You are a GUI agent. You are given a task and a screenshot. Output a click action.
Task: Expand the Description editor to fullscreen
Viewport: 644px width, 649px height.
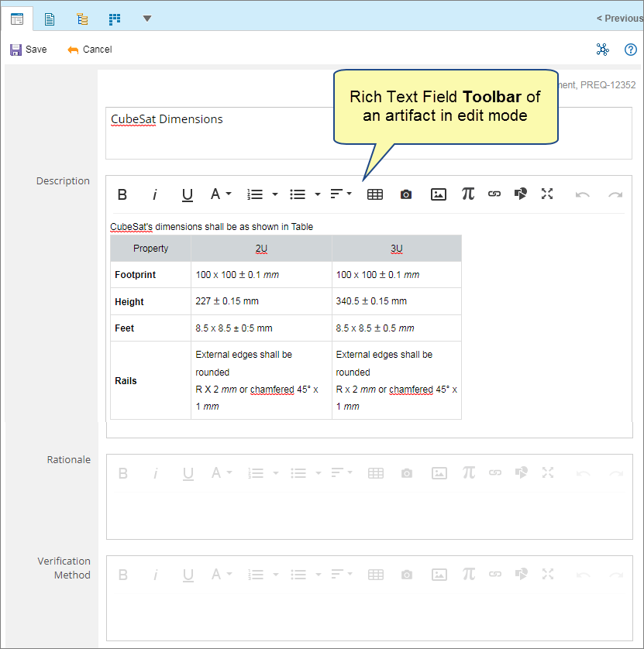(x=547, y=194)
